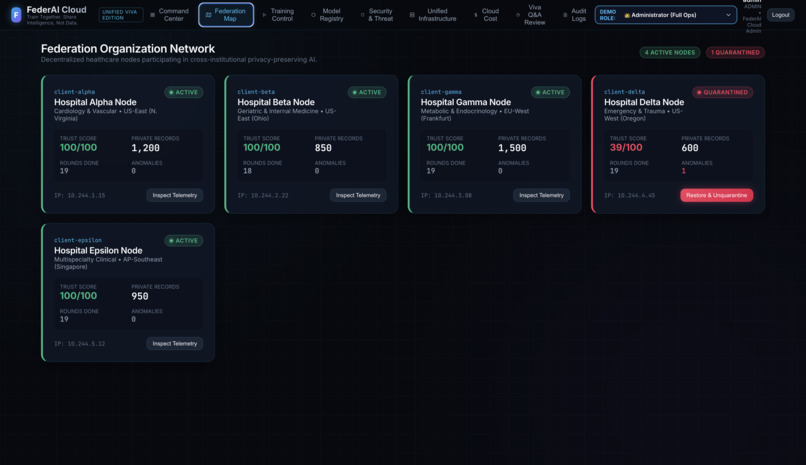Open Viva Q&A Review tab
This screenshot has width=806, height=465.
click(x=531, y=15)
